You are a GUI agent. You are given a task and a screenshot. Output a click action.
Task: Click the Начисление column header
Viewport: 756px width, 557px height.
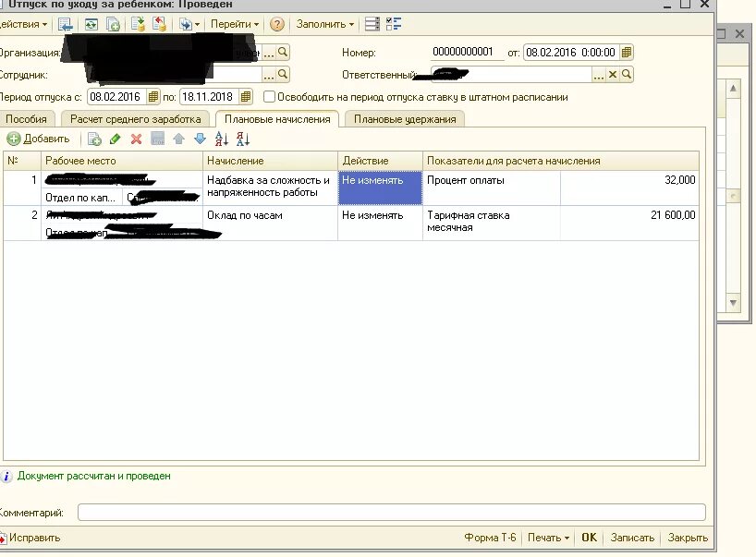[x=271, y=161]
